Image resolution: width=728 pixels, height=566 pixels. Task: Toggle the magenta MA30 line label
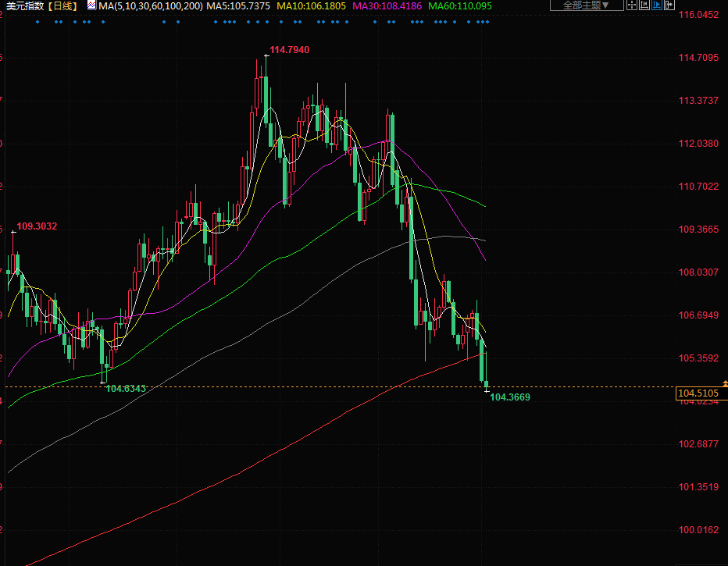(x=387, y=5)
